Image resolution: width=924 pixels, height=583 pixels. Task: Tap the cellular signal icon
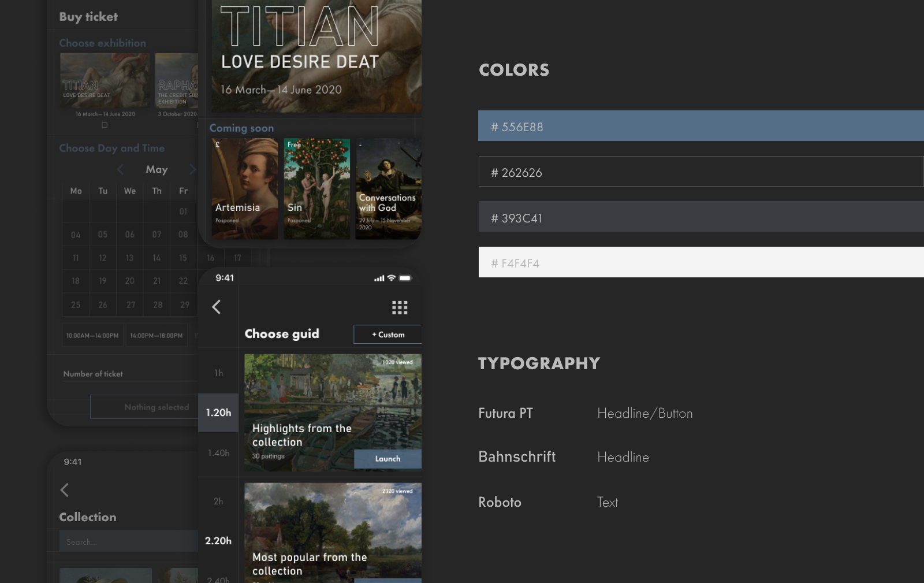[x=379, y=278]
